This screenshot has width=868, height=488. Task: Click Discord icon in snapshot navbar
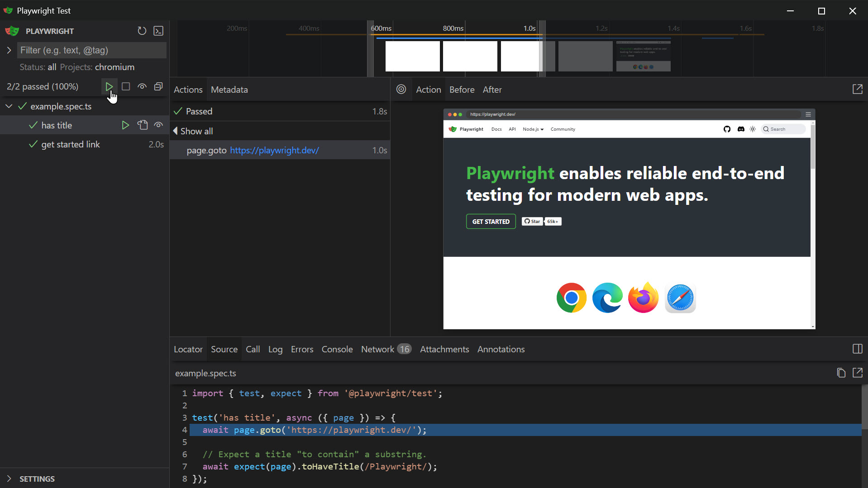(x=741, y=129)
